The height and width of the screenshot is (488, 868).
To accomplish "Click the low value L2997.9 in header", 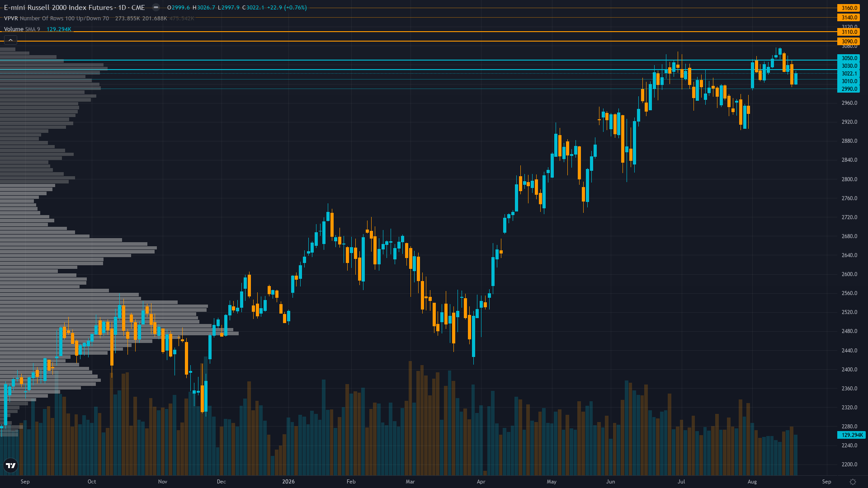I will [229, 8].
